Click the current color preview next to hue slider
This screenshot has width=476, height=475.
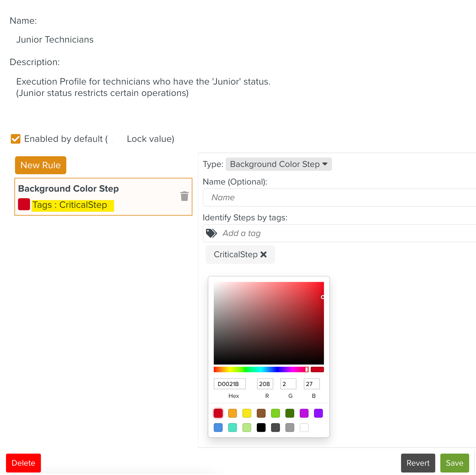317,369
